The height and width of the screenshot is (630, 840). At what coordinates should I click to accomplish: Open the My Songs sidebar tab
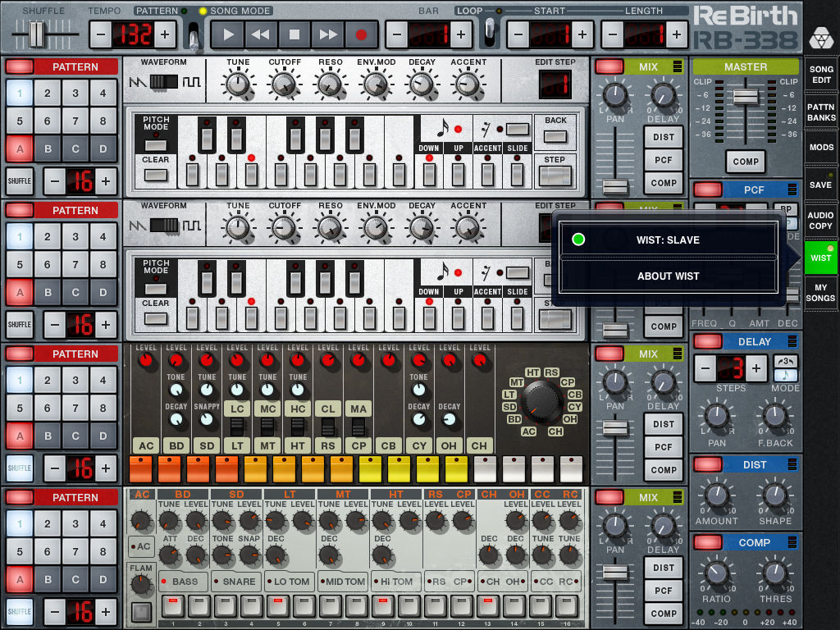coord(820,293)
